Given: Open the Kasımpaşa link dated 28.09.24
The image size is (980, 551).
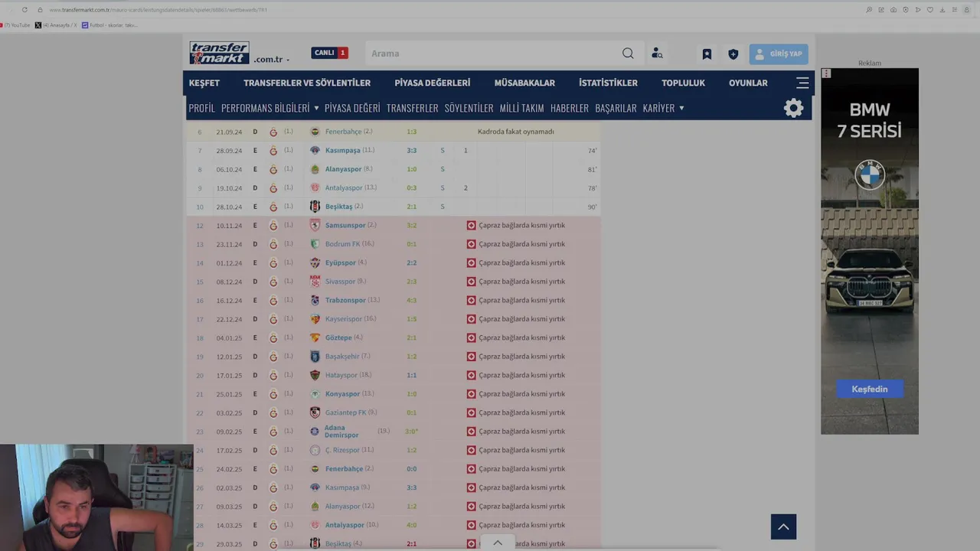Looking at the screenshot, I should point(342,151).
